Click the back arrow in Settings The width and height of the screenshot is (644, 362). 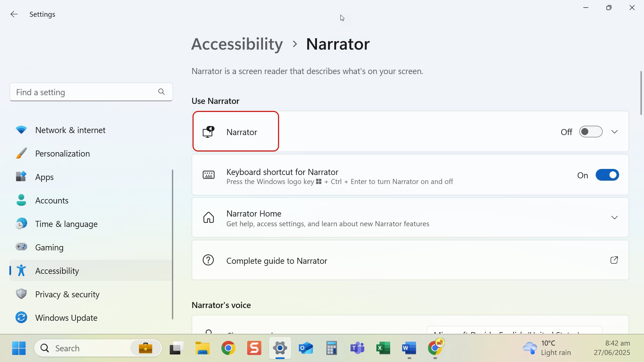point(14,14)
